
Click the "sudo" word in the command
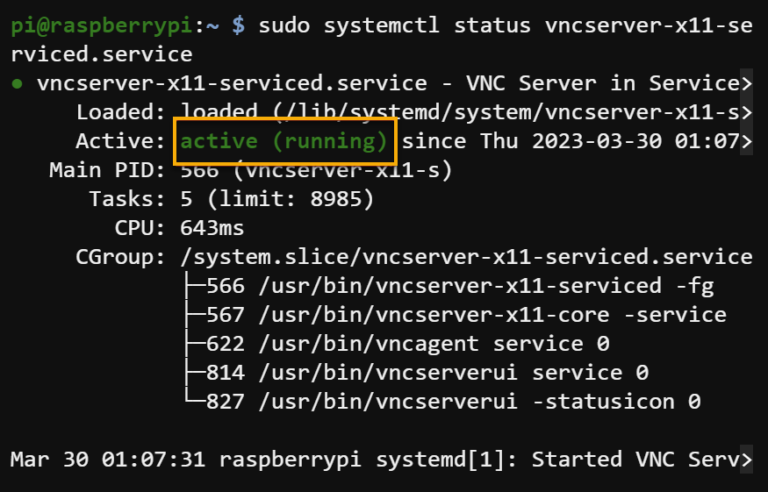click(283, 25)
